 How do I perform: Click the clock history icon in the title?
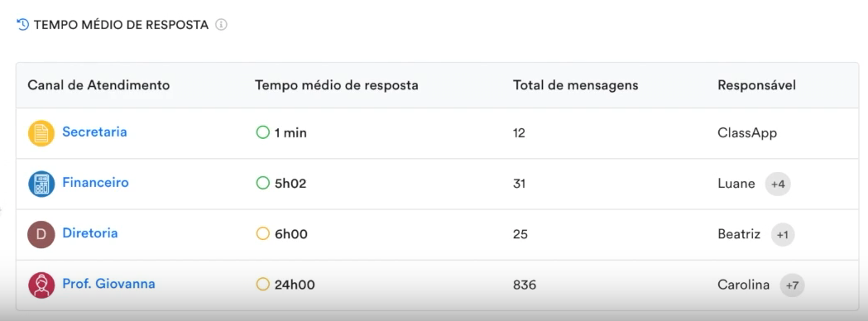[x=22, y=24]
